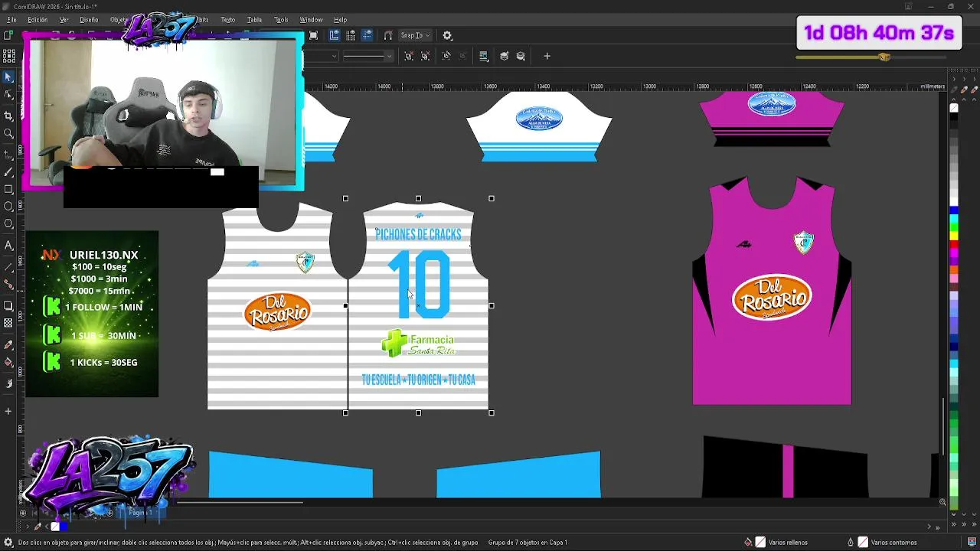Select the Shape edit tool
Viewport: 980px width, 551px height.
8,95
